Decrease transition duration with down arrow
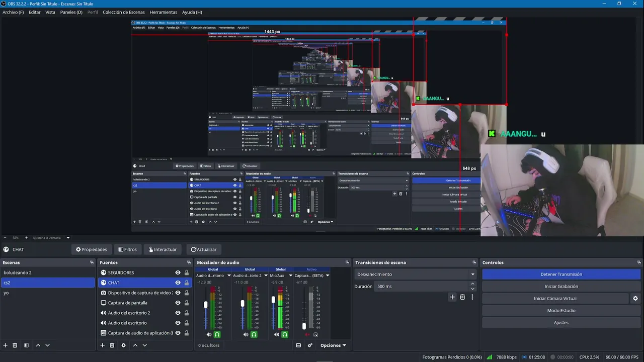This screenshot has width=644, height=362. 472,289
